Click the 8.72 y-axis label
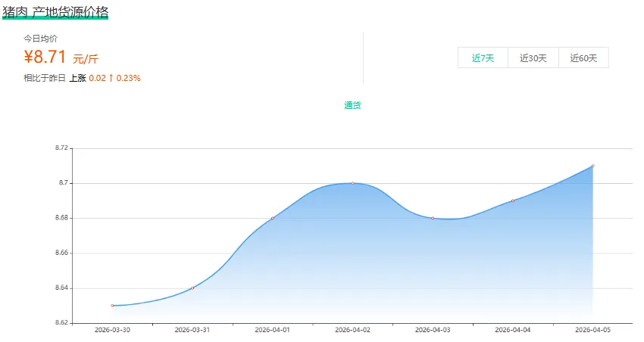 point(61,148)
